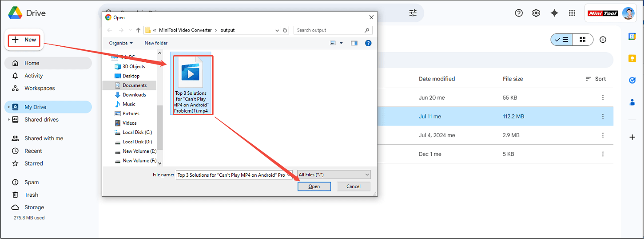
Task: Toggle the preview pane icon
Action: click(x=354, y=43)
